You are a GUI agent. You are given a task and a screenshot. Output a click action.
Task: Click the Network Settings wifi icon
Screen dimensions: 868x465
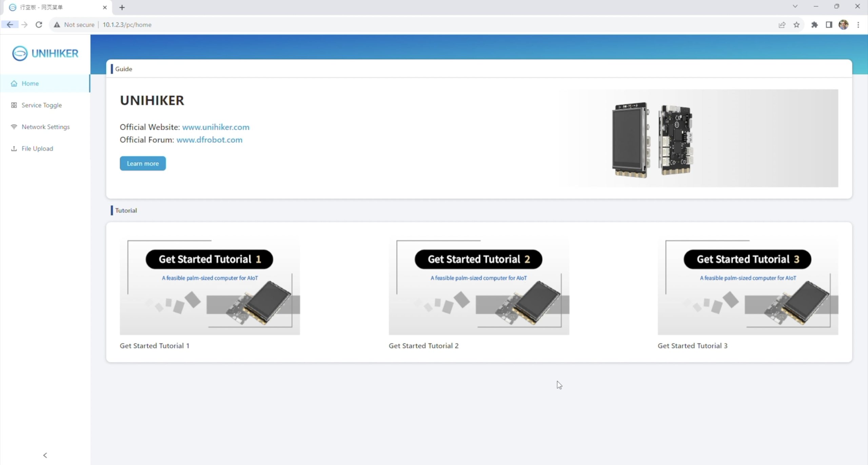[x=14, y=127]
